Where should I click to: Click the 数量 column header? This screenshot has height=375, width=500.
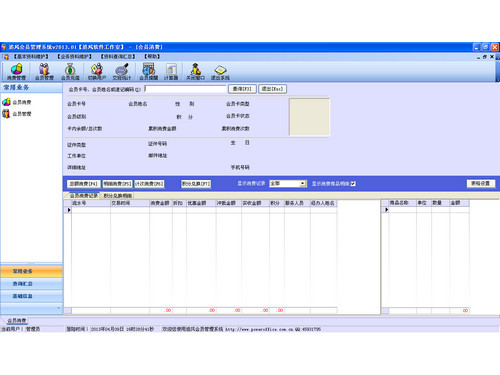[x=440, y=203]
